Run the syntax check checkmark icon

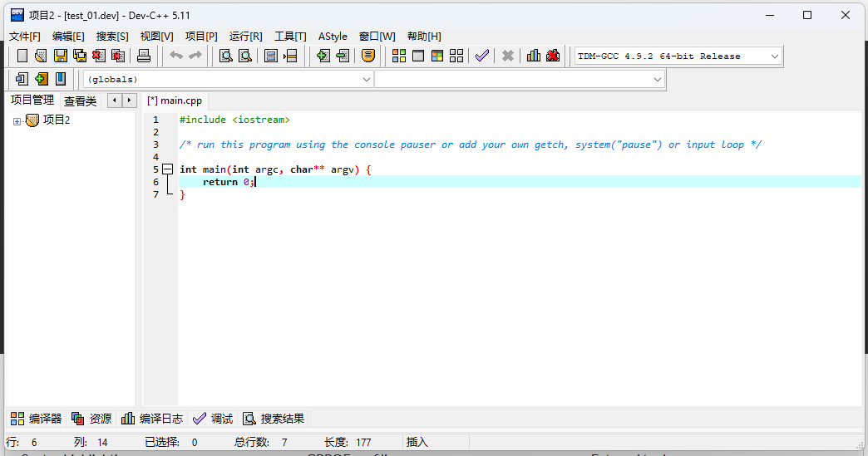(482, 56)
